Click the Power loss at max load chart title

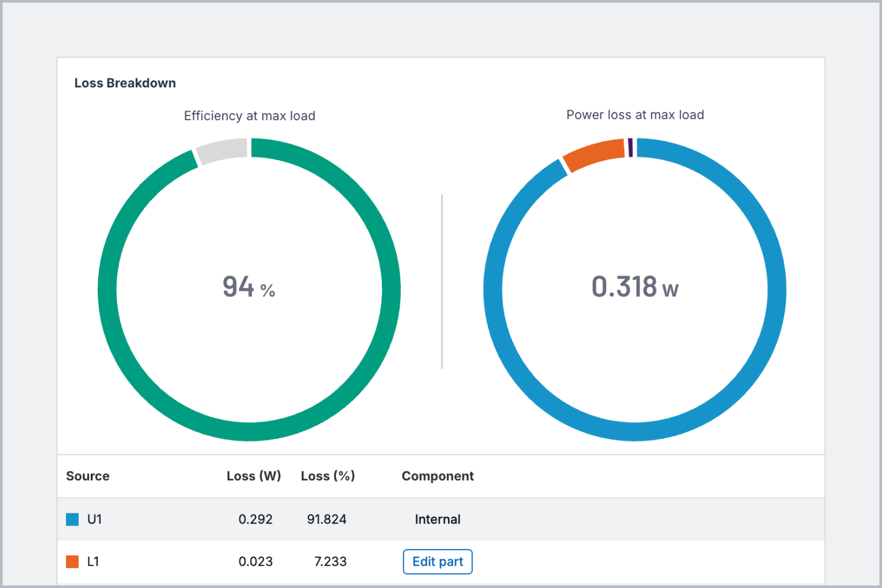click(635, 114)
